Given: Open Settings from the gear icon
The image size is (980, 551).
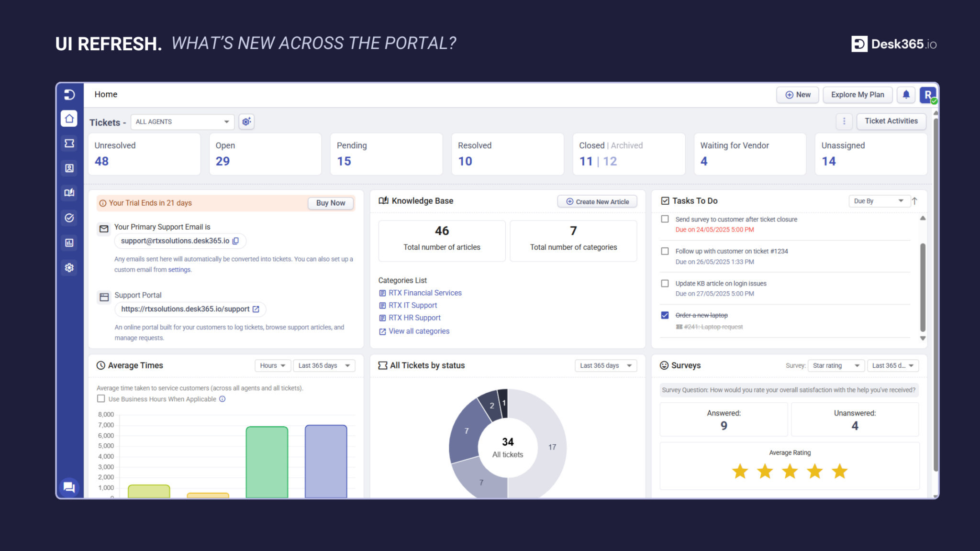Looking at the screenshot, I should (x=69, y=268).
